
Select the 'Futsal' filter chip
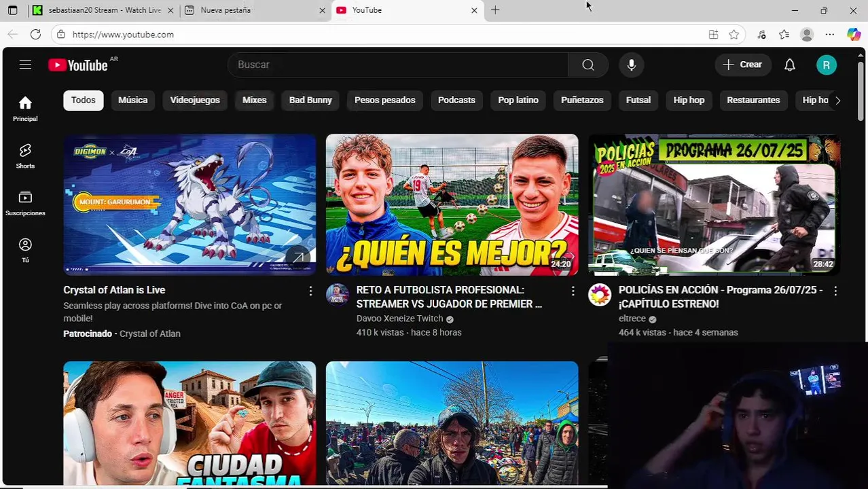click(x=638, y=100)
